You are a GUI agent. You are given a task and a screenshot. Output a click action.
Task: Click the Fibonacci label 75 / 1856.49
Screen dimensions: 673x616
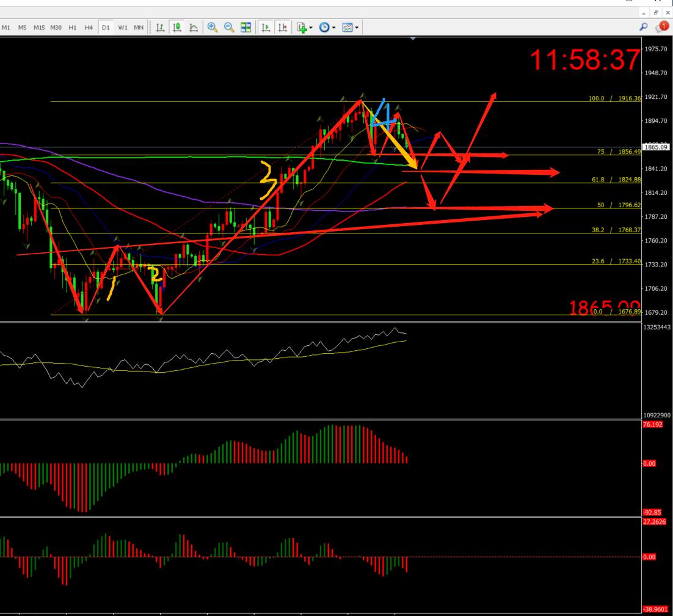point(619,152)
